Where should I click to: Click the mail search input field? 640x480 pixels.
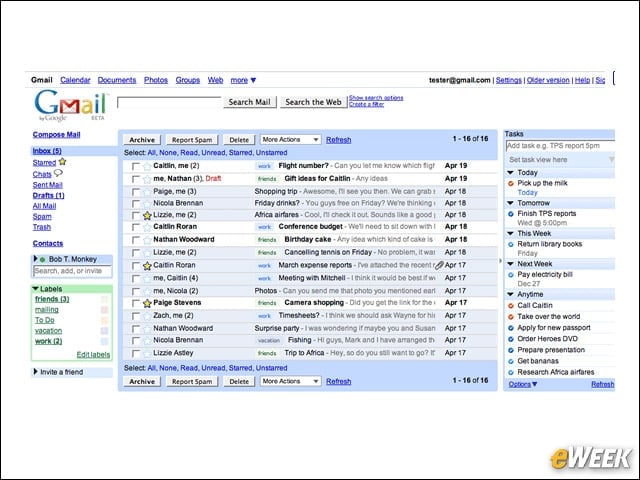click(x=169, y=102)
